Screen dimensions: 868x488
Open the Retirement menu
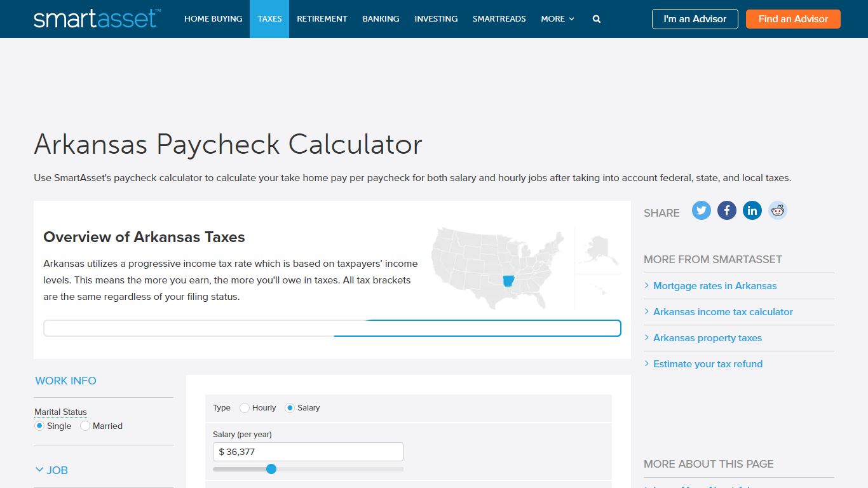322,19
